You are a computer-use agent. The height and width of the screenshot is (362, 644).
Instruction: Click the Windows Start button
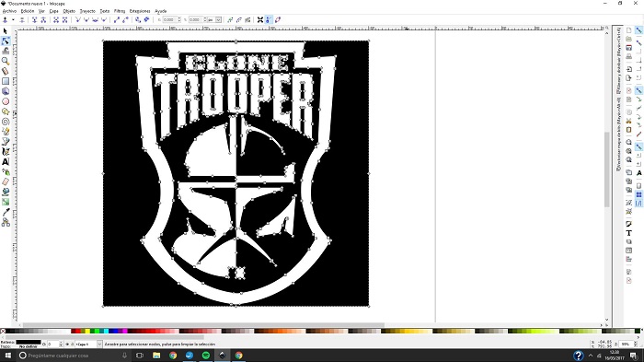pyautogui.click(x=7, y=355)
